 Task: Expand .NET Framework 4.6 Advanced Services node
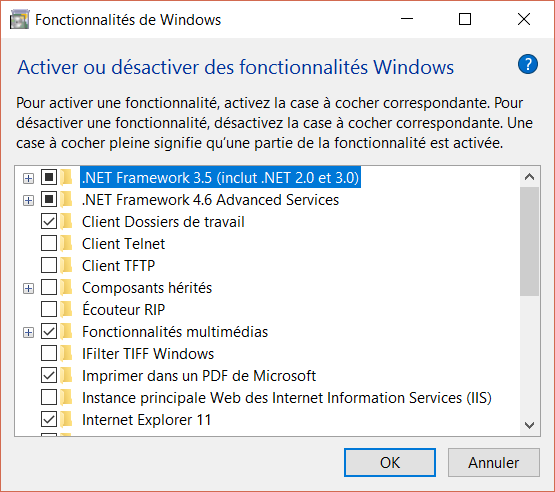[28, 201]
